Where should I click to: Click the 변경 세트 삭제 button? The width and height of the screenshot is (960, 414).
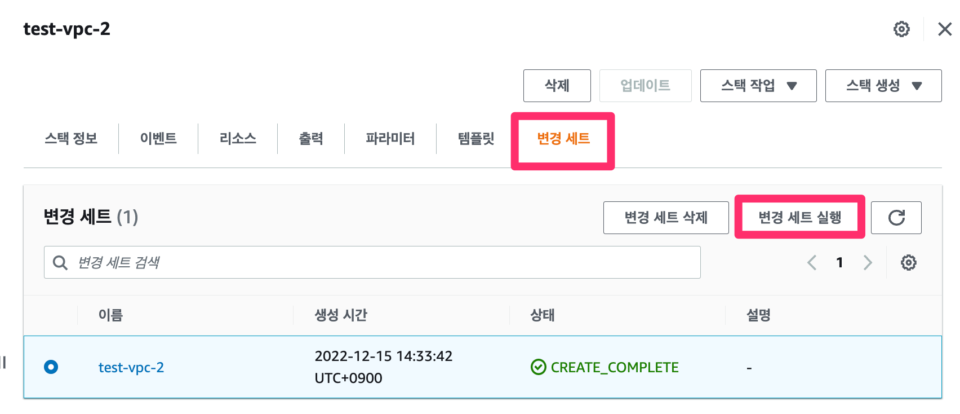[x=666, y=217]
